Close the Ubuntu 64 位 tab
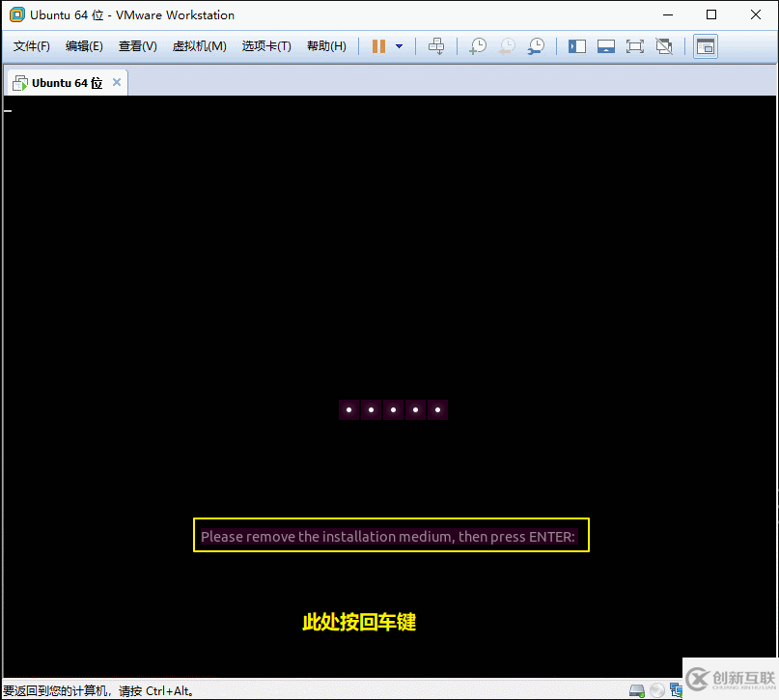 117,82
